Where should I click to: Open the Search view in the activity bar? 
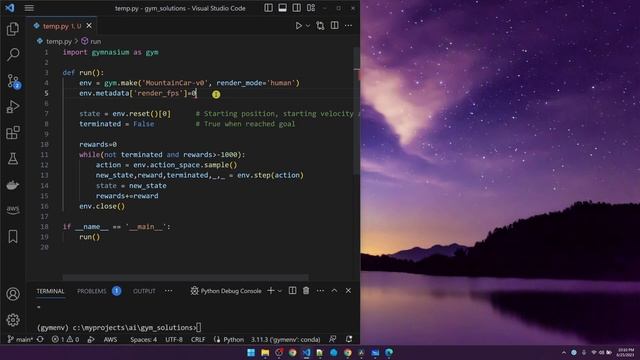[x=13, y=54]
